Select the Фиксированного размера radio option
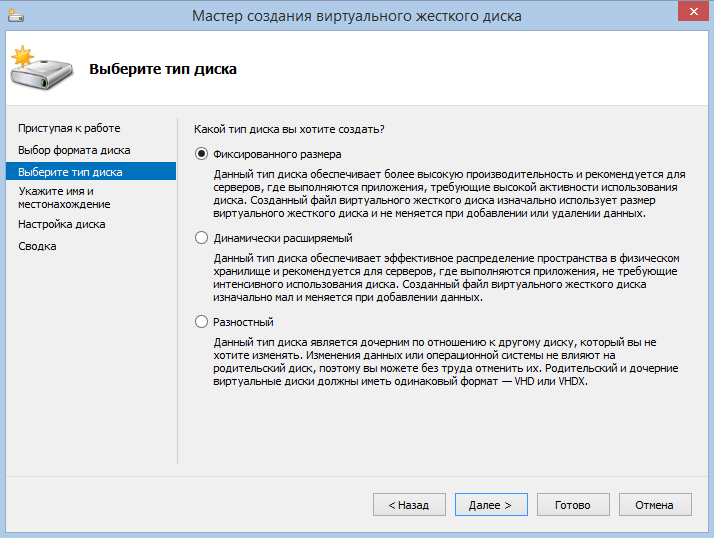714x538 pixels. [202, 154]
